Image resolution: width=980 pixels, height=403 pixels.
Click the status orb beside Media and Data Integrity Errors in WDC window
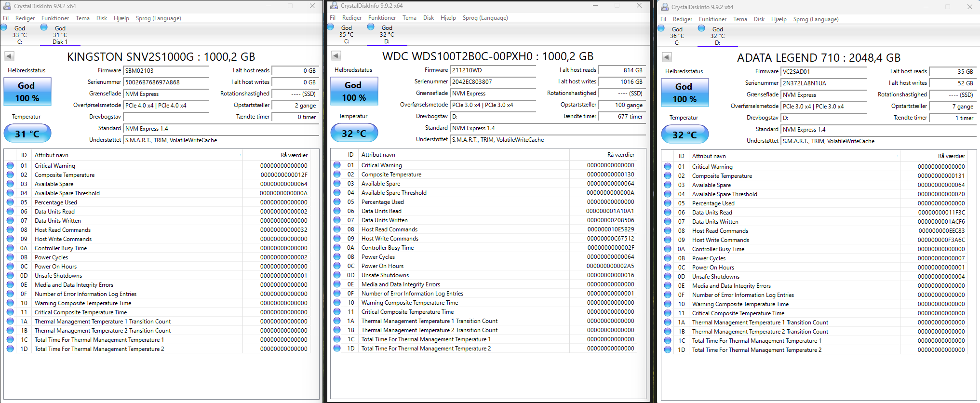pyautogui.click(x=337, y=284)
